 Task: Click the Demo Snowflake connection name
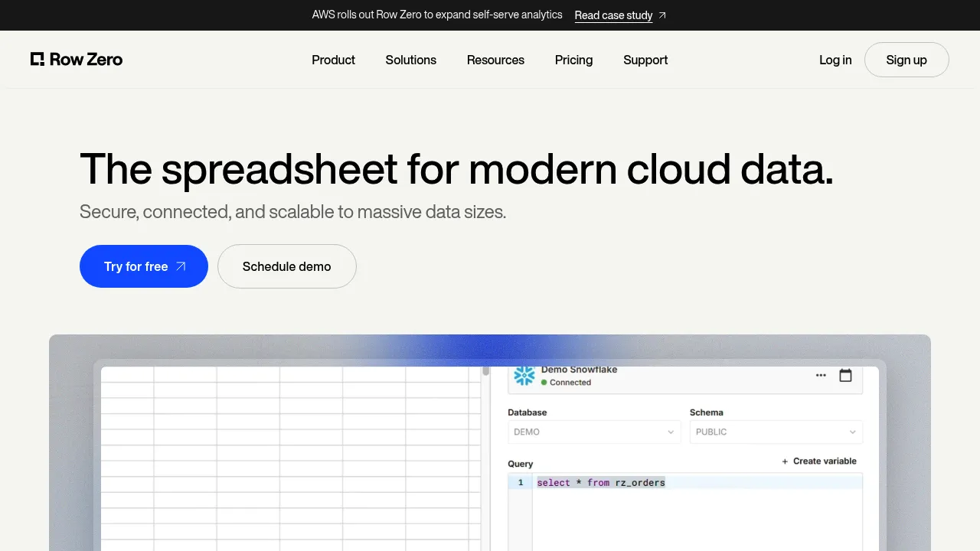click(579, 370)
